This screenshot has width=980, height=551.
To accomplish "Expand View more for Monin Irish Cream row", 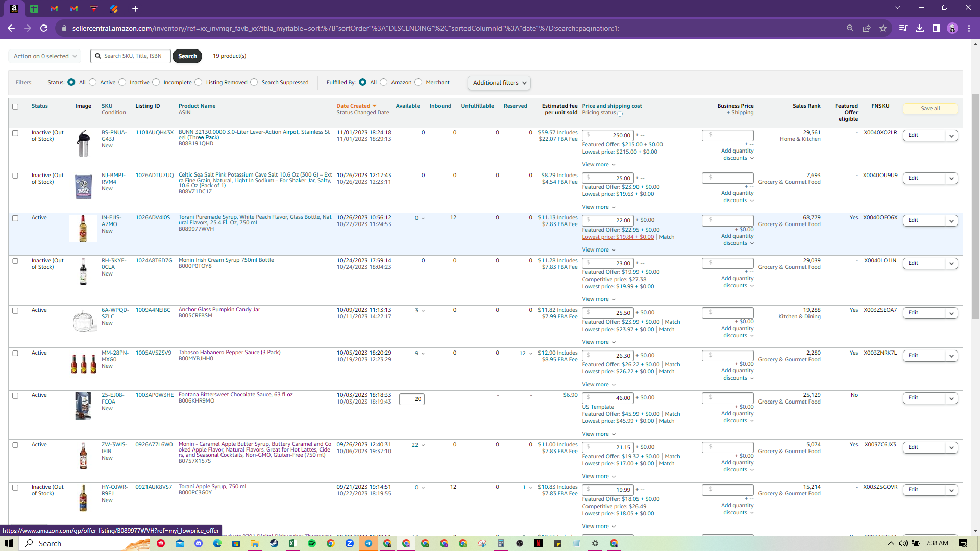I will pos(599,299).
